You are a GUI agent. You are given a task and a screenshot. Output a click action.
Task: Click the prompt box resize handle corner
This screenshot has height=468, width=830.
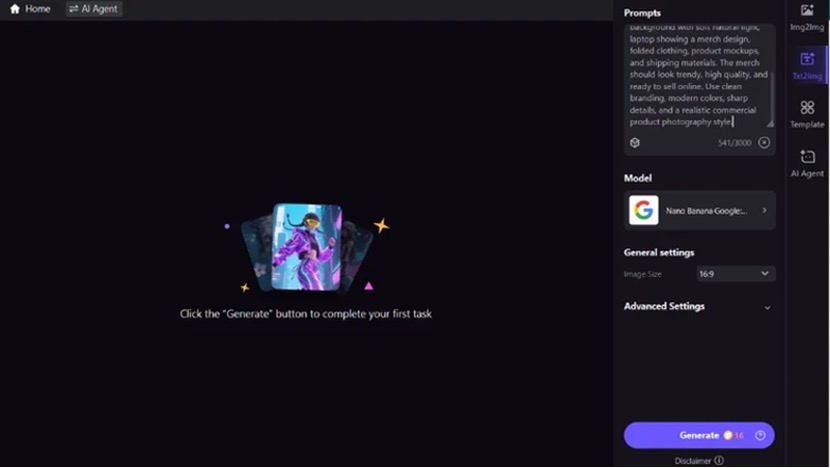pos(770,124)
